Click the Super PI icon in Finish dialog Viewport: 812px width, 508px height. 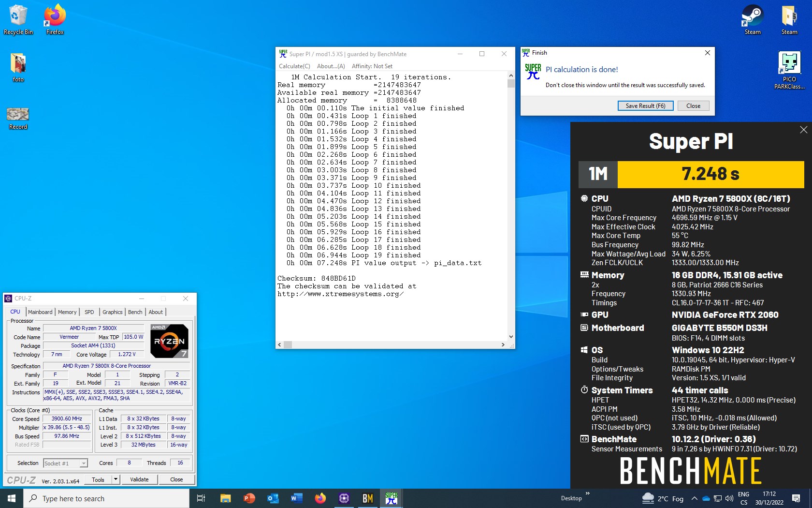(533, 72)
